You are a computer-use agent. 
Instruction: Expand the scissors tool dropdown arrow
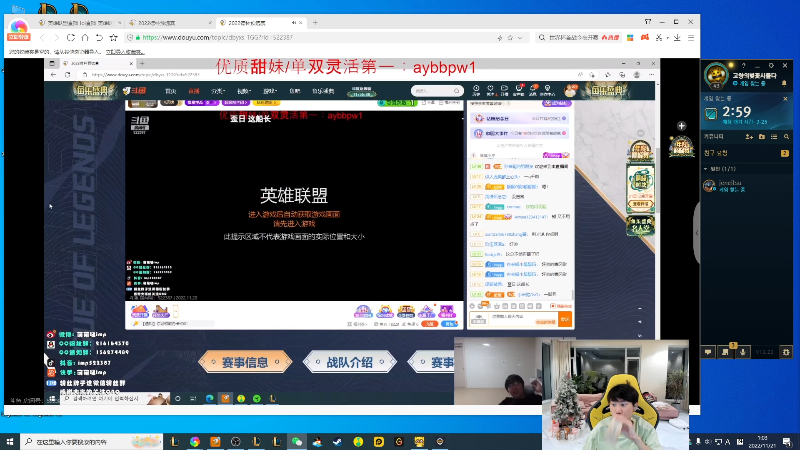pyautogui.click(x=667, y=38)
